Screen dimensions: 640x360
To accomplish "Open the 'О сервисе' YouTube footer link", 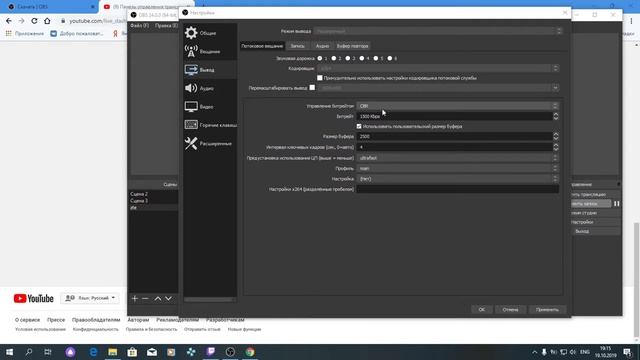I will tap(27, 320).
